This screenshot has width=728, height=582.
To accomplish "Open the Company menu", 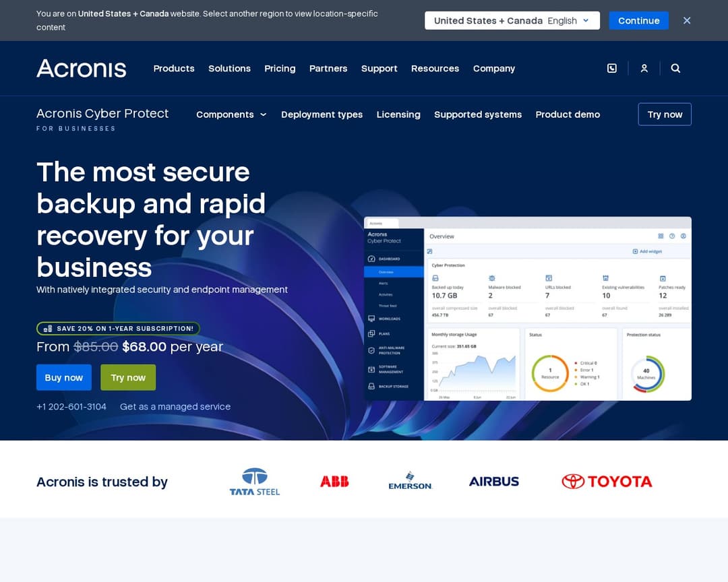I will [x=494, y=68].
